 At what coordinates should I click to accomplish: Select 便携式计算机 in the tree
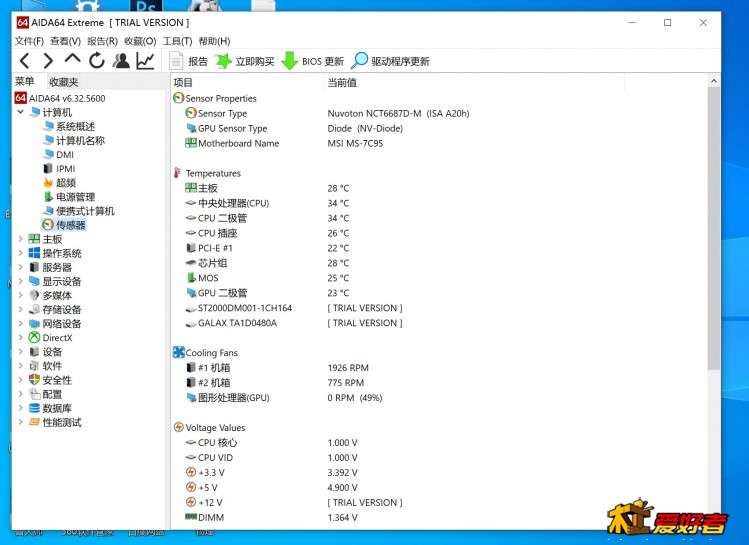coord(79,211)
